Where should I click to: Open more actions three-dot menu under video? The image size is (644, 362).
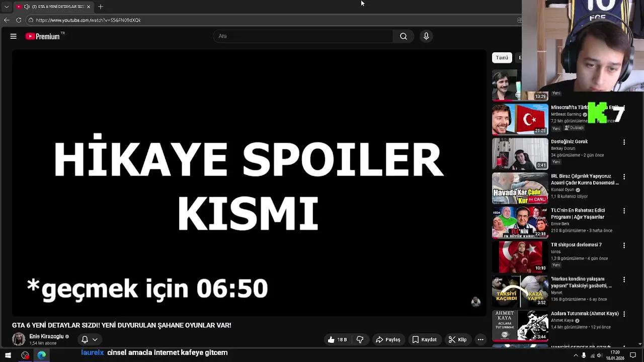coord(480,340)
